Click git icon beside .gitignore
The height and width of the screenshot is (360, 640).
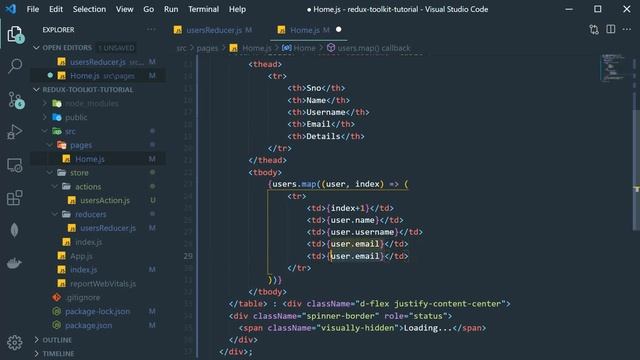57,298
